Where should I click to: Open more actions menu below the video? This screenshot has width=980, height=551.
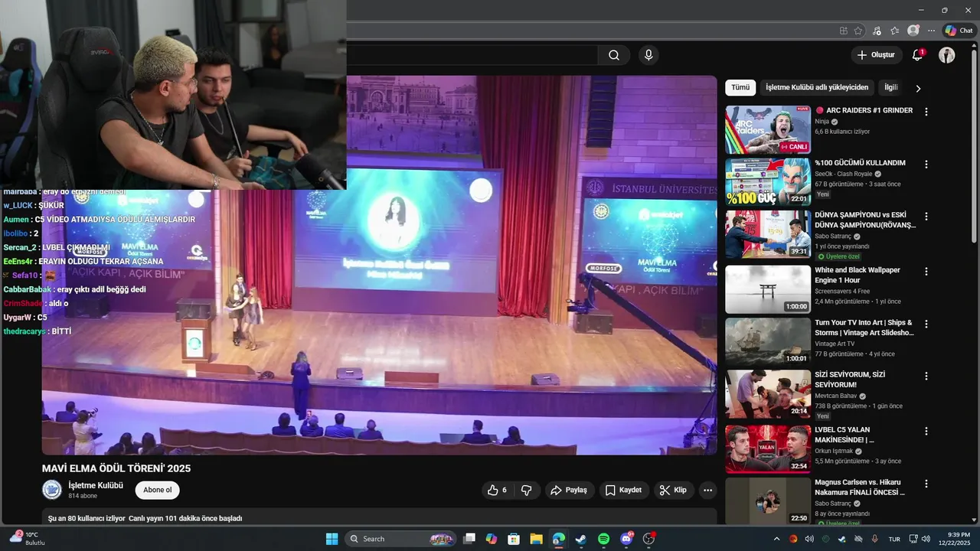tap(707, 490)
